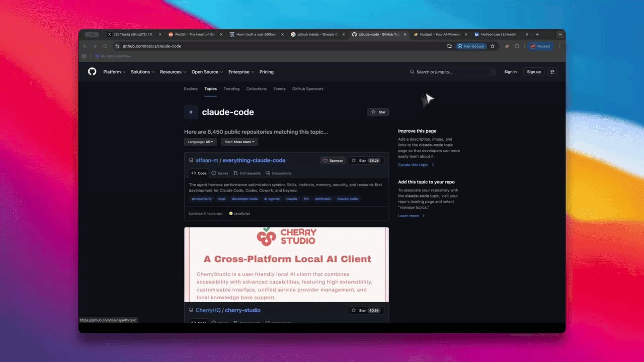644x362 pixels.
Task: Click the repo icon beside CherryHQ
Action: 191,310
